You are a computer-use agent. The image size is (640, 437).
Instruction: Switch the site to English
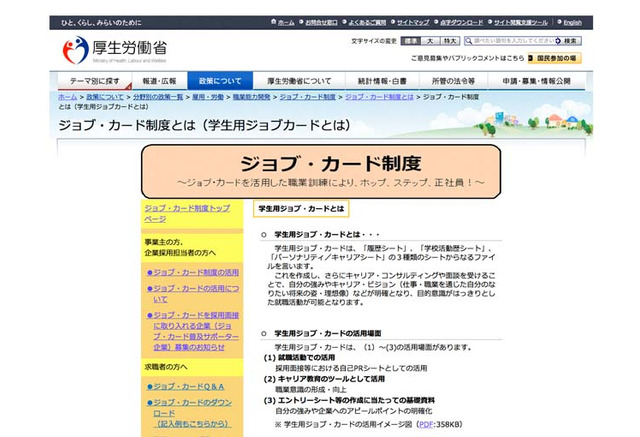pos(572,22)
